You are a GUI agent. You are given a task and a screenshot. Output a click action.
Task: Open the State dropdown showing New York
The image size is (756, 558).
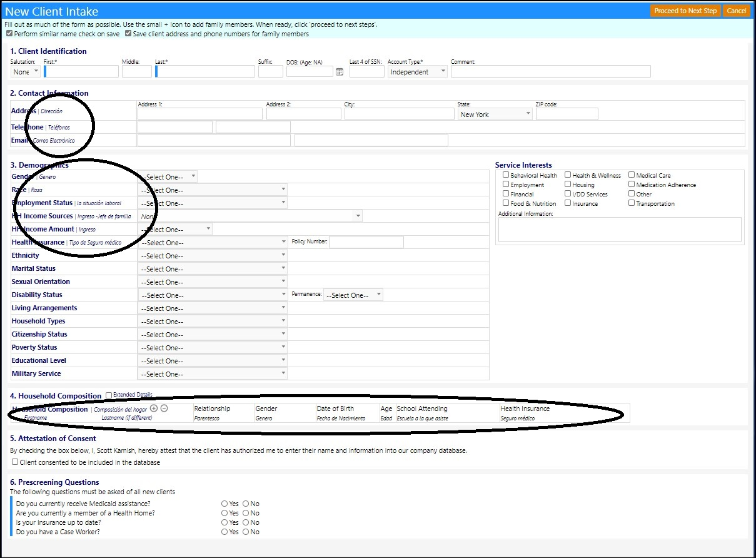tap(495, 114)
